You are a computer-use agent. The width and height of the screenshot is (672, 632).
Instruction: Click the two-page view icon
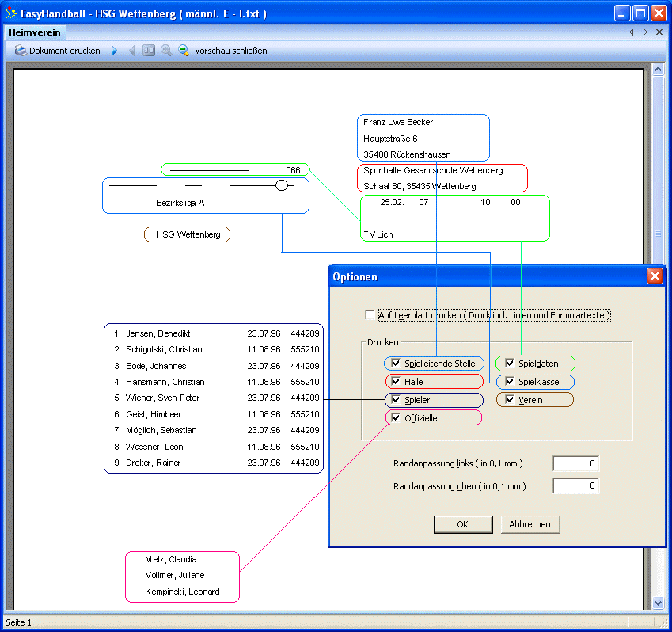pos(149,51)
